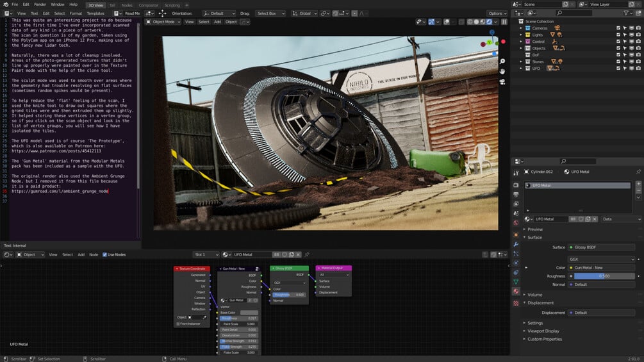Open the Object Data mesh tab icon
This screenshot has width=644, height=362.
pos(516,282)
